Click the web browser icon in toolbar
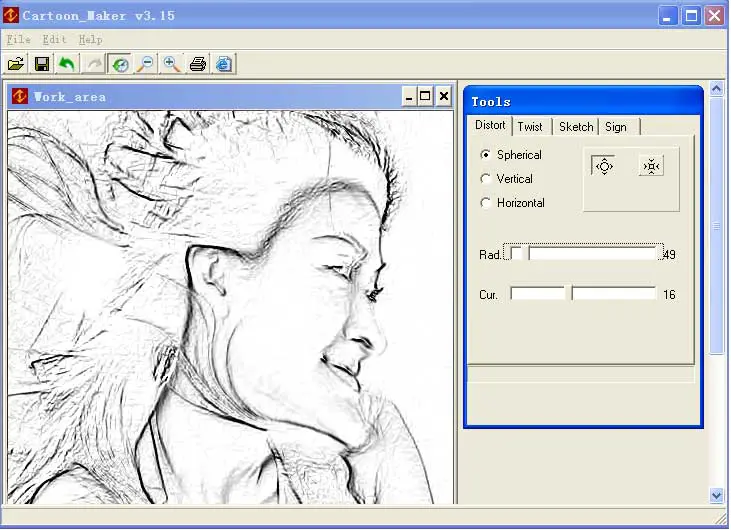731x530 pixels. pyautogui.click(x=224, y=64)
